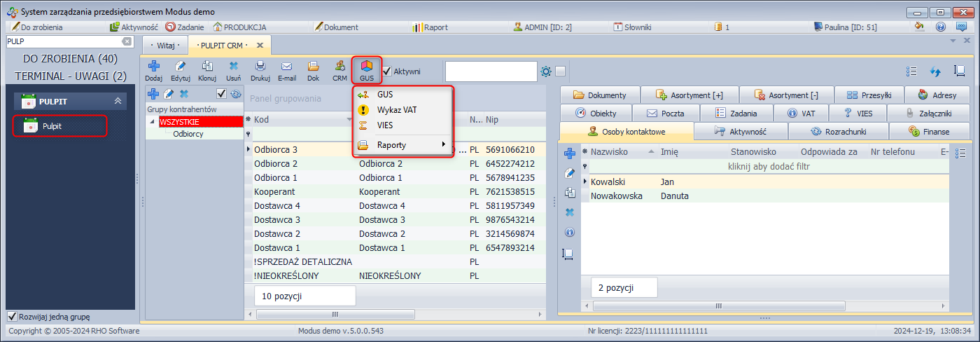Toggle the Aktywni checkbox
The width and height of the screenshot is (980, 342).
pyautogui.click(x=386, y=71)
